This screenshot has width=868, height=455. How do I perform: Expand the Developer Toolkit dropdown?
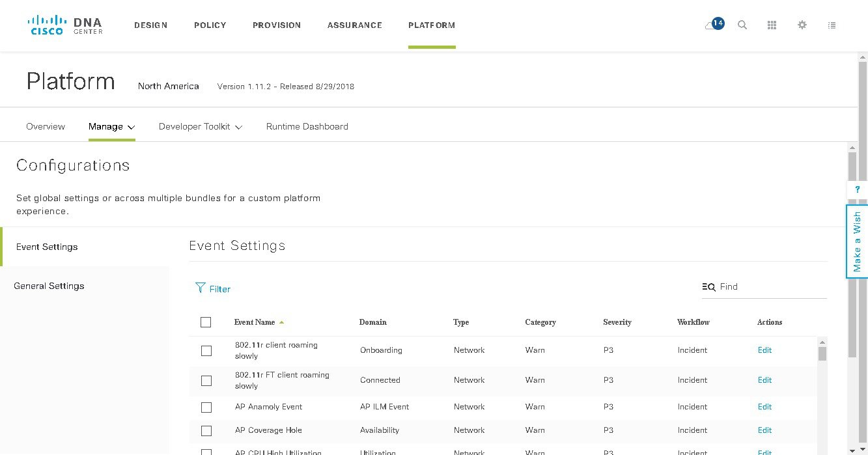201,127
